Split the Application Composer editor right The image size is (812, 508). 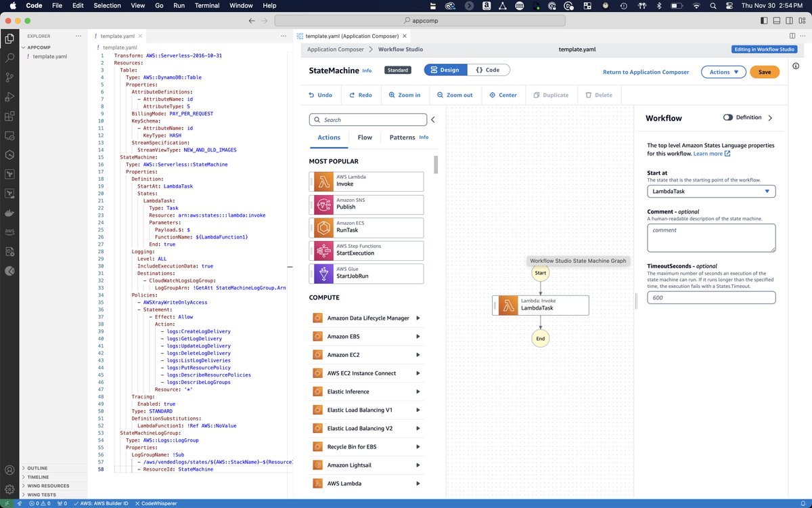792,36
